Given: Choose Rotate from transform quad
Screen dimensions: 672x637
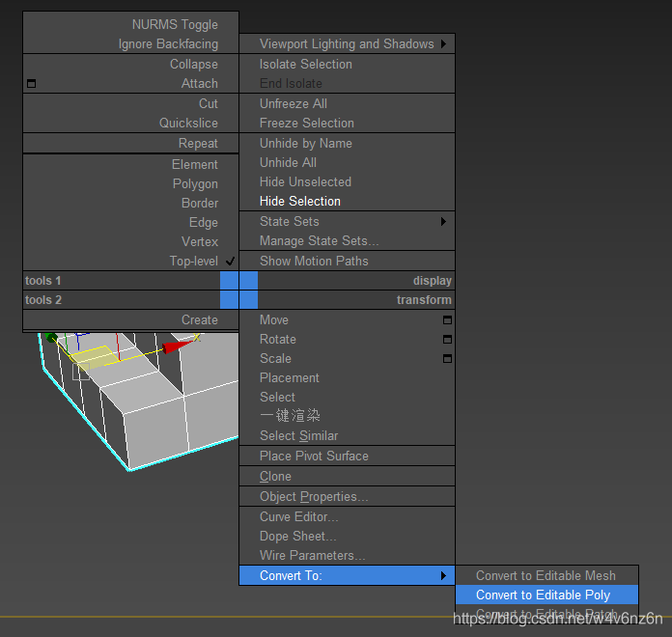Looking at the screenshot, I should (278, 339).
